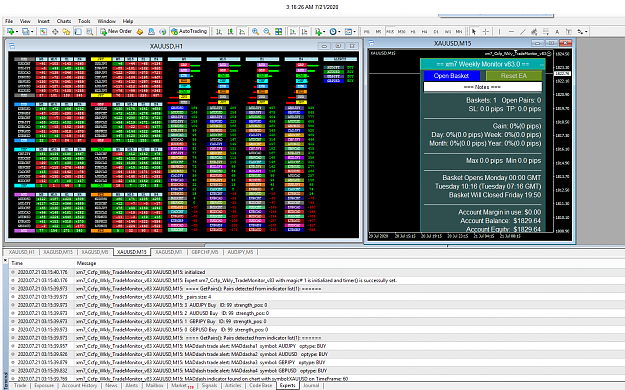Toggle the Navigator folder-star icon

pos(66,32)
